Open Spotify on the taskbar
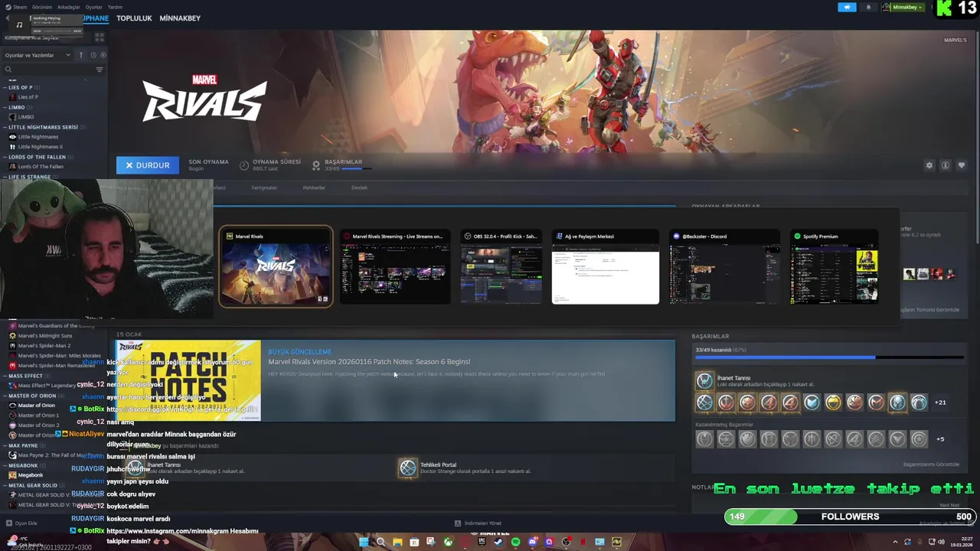980x551 pixels. coord(515,542)
